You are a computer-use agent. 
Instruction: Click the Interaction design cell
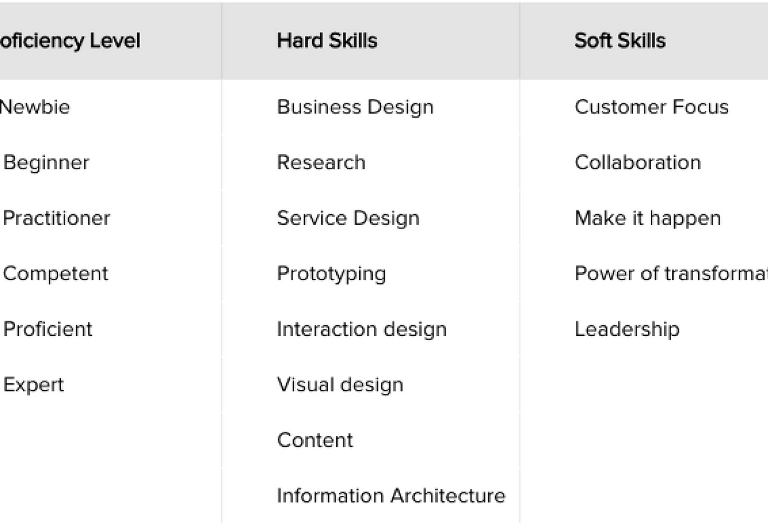pos(361,329)
